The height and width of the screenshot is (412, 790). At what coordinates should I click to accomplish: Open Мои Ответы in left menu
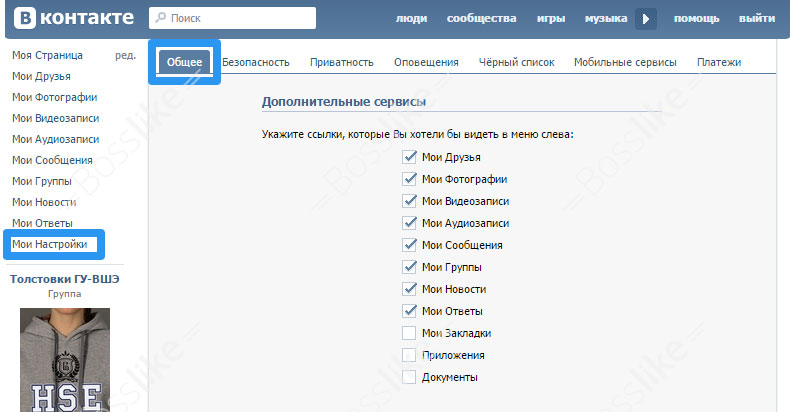click(x=42, y=223)
